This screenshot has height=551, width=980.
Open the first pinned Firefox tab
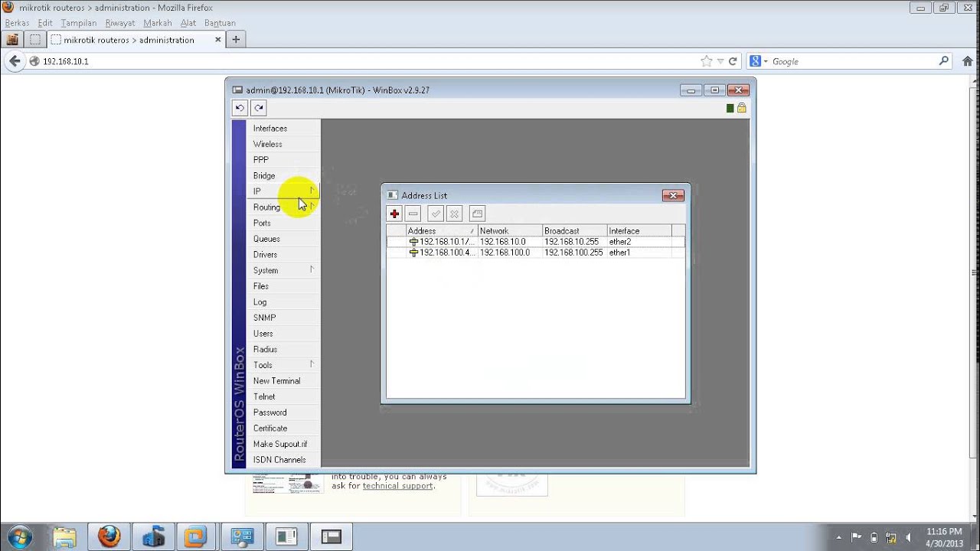pyautogui.click(x=11, y=40)
